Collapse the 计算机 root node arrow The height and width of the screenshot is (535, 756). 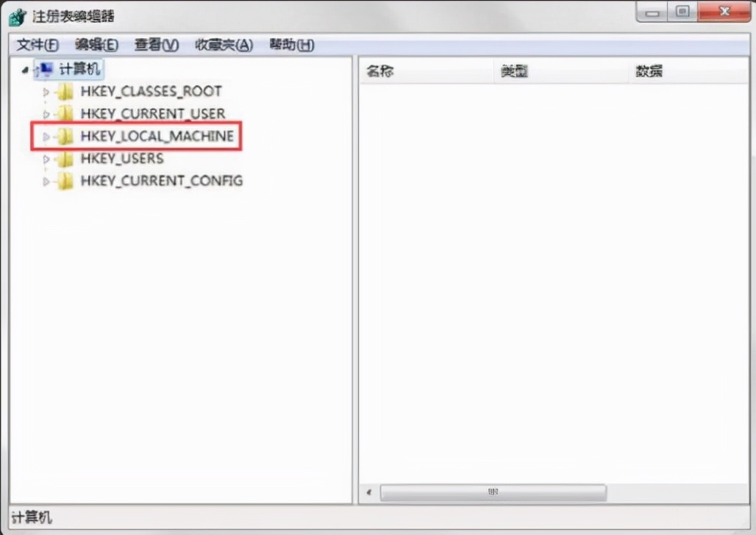pos(25,71)
